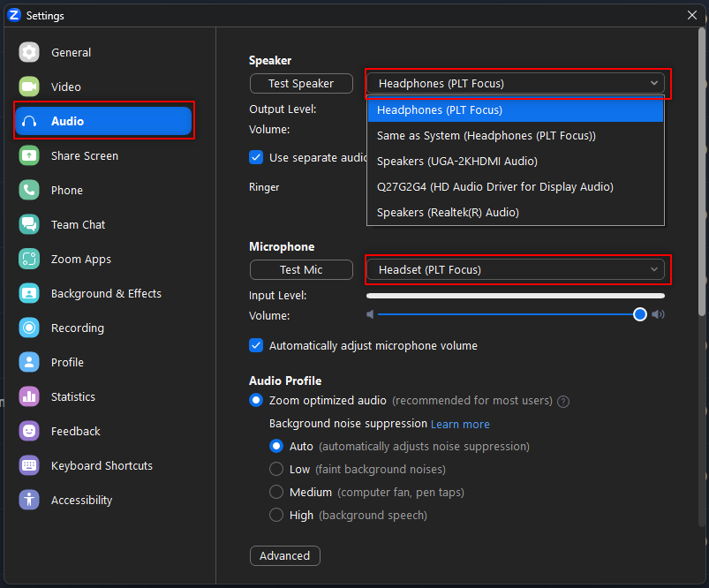
Task: Click the Keyboard Shortcuts icon
Action: pyautogui.click(x=29, y=465)
